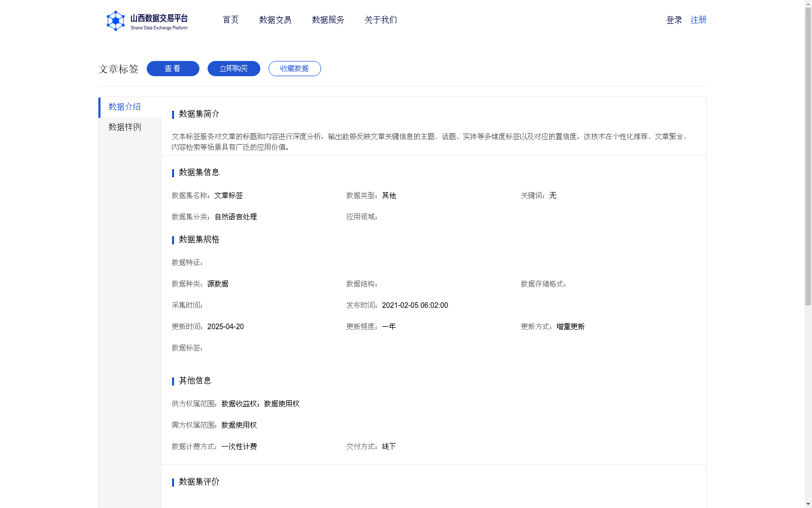This screenshot has width=812, height=508.
Task: Click the 数据集简介 section heading
Action: [x=199, y=114]
